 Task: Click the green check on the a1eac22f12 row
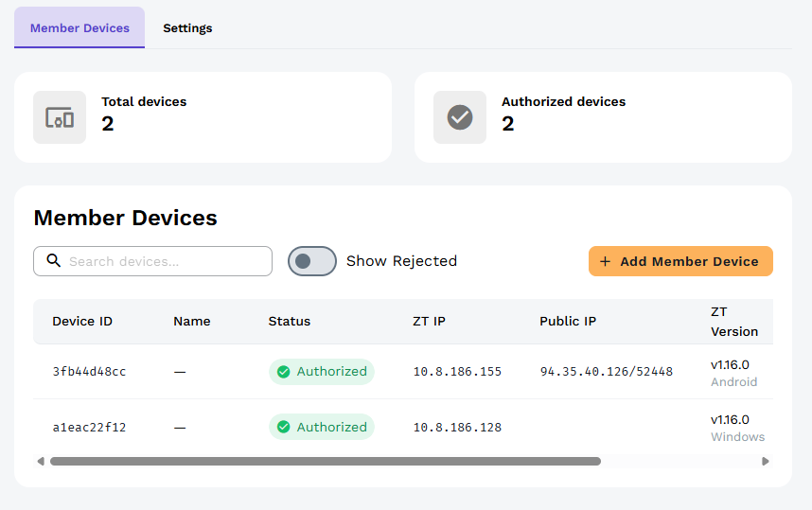pyautogui.click(x=283, y=428)
